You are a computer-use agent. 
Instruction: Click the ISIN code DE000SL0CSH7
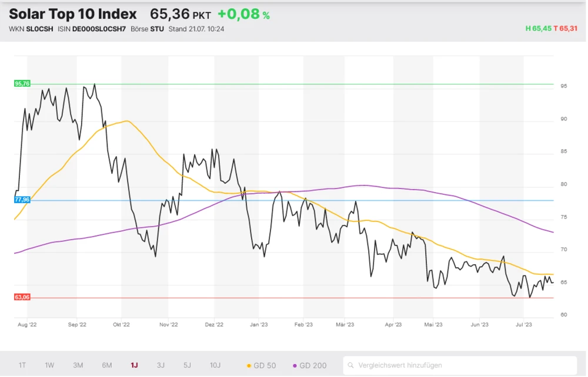(x=99, y=29)
